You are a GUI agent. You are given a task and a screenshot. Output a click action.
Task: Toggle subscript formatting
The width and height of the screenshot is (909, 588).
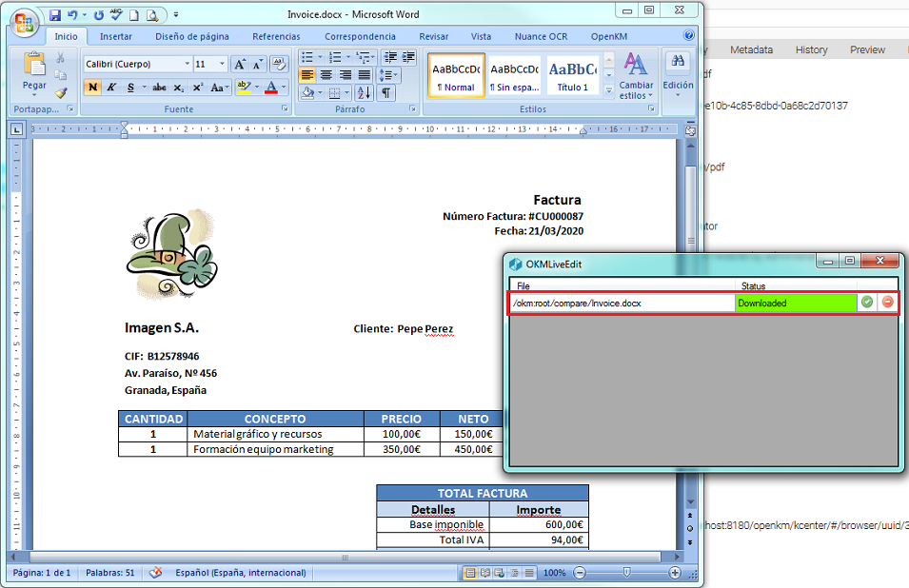(179, 88)
